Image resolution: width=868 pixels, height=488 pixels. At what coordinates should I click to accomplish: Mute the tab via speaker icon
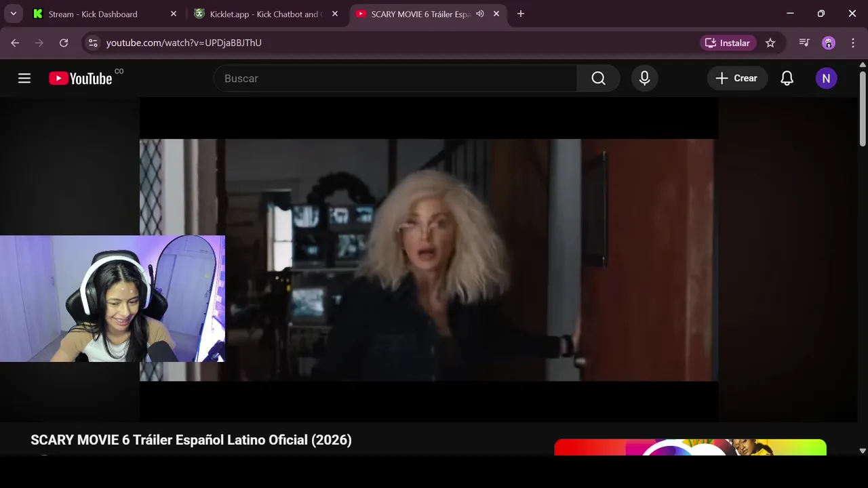click(480, 14)
